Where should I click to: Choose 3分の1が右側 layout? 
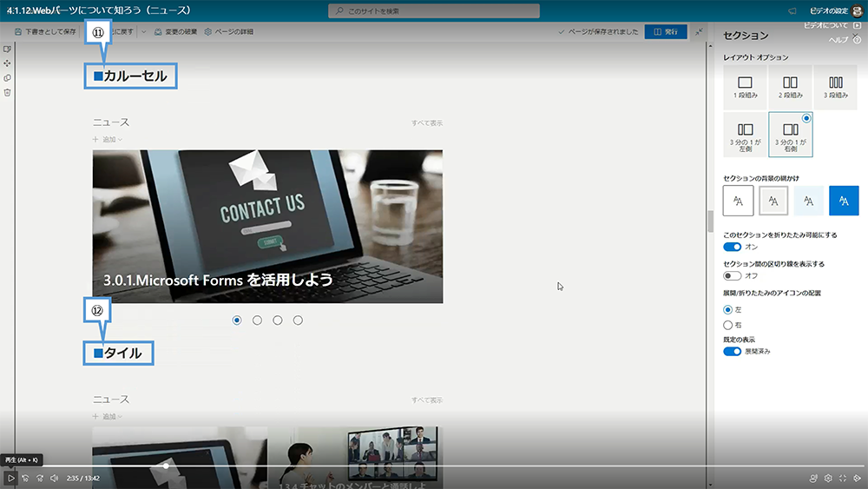pos(791,135)
